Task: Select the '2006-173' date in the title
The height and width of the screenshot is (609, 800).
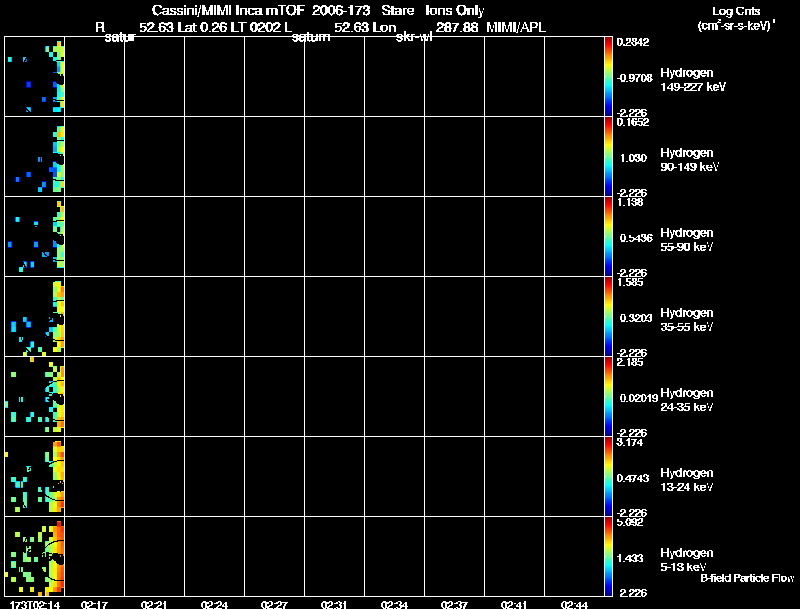Action: tap(341, 10)
